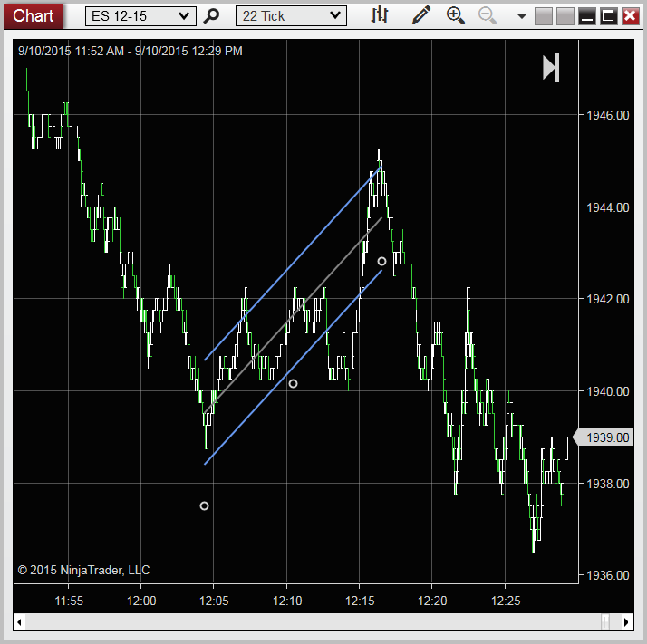
Task: Click the 12:25 time axis label
Action: [x=506, y=601]
